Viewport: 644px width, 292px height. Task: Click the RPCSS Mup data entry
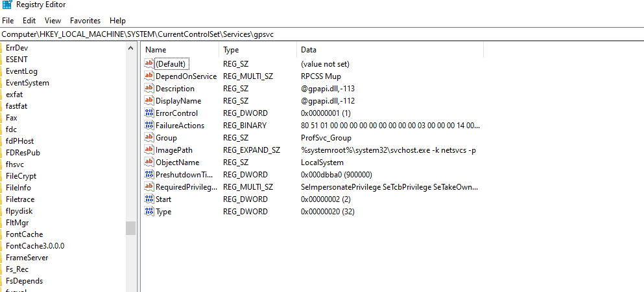click(x=321, y=76)
